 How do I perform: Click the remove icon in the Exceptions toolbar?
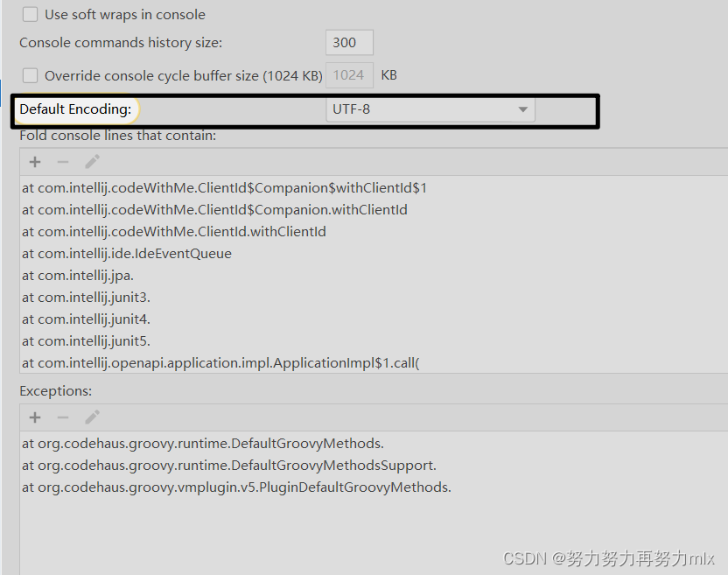click(62, 417)
